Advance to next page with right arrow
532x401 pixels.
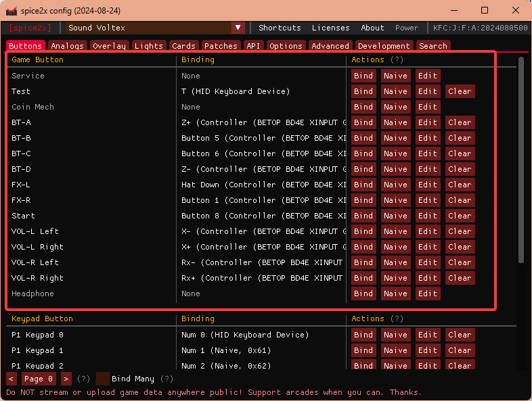pyautogui.click(x=66, y=379)
